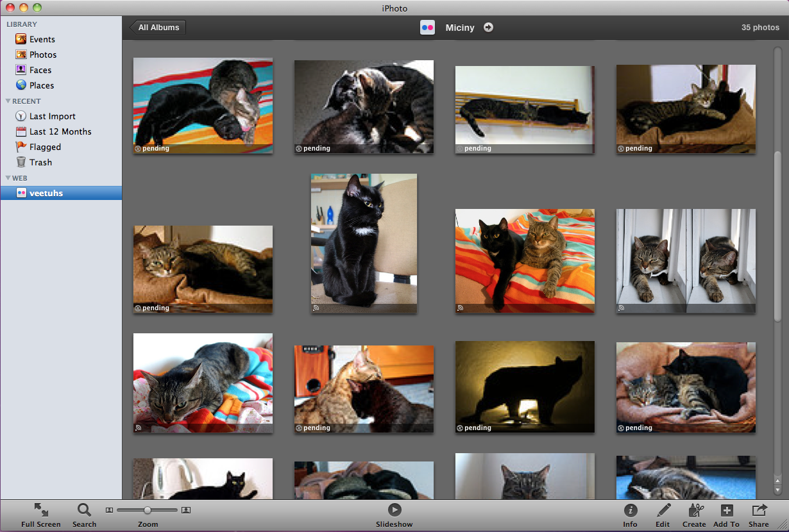Open the Share options
789x532 pixels.
click(x=759, y=510)
